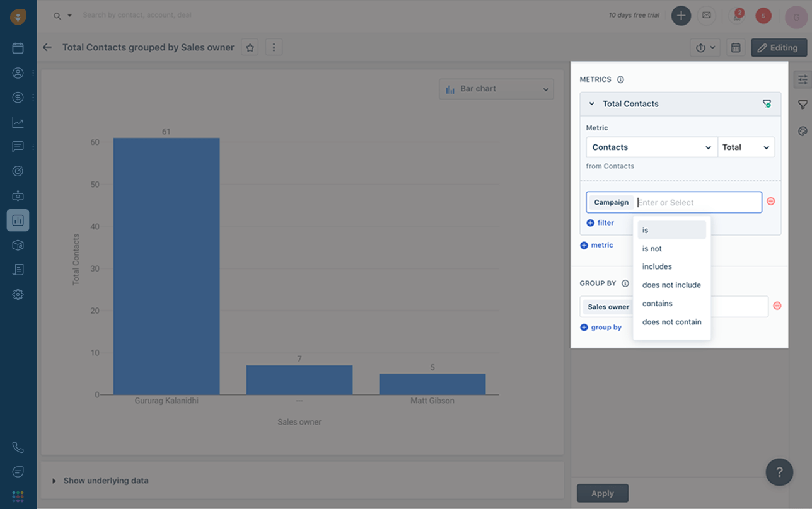Viewport: 812px width, 509px height.
Task: Focus the Enter or Select filter field
Action: (697, 202)
